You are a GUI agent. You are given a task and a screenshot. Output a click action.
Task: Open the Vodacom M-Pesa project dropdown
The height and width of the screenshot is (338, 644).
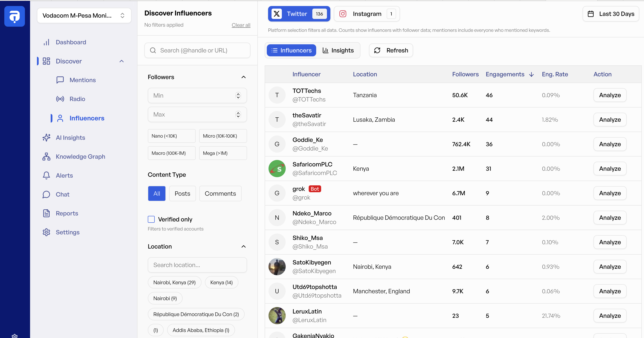pyautogui.click(x=84, y=15)
